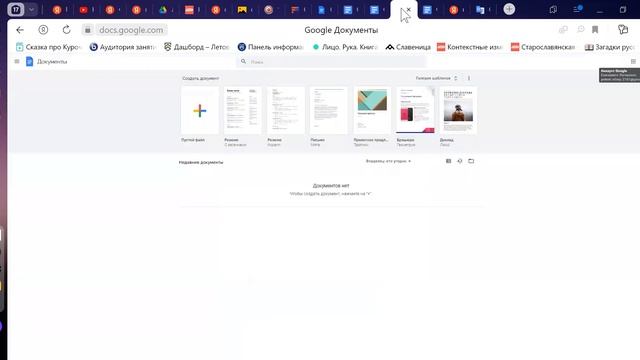Go back with the browser back arrow
The width and height of the screenshot is (640, 360).
pyautogui.click(x=20, y=30)
